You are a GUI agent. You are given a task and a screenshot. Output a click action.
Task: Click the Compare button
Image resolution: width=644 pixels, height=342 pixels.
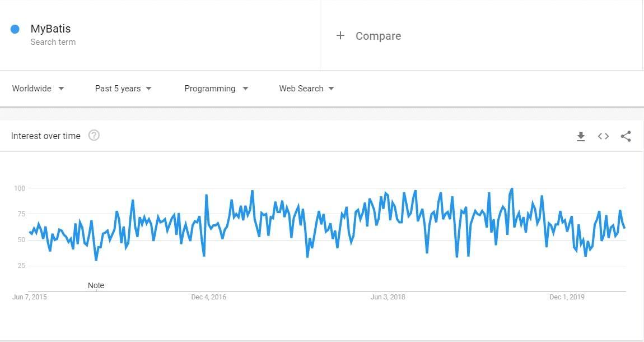click(x=377, y=36)
